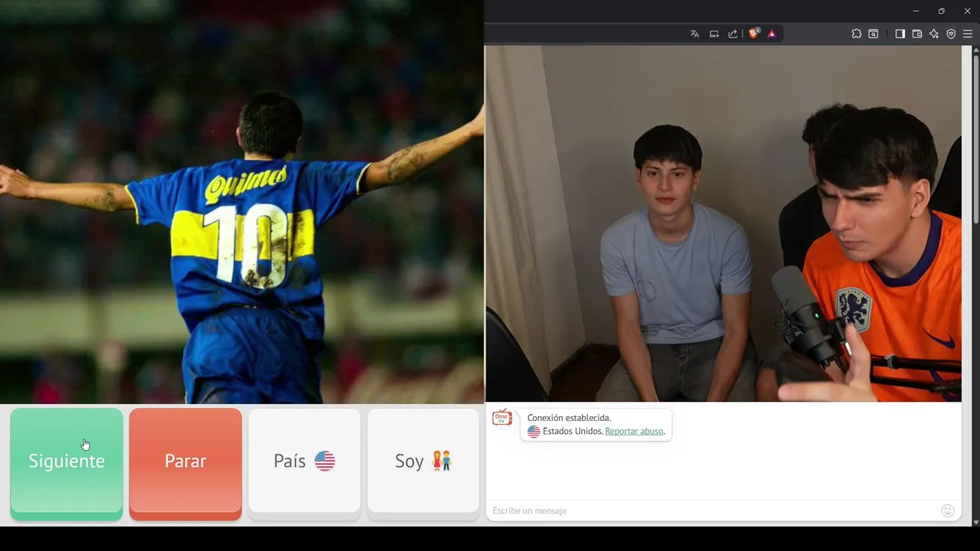Click the red Parar button
This screenshot has width=980, height=551.
click(185, 464)
